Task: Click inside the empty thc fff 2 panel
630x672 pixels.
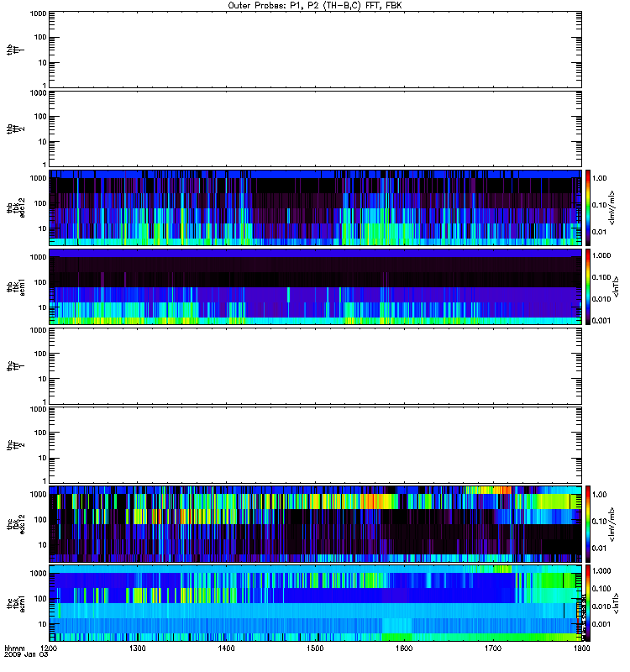Action: 315,445
